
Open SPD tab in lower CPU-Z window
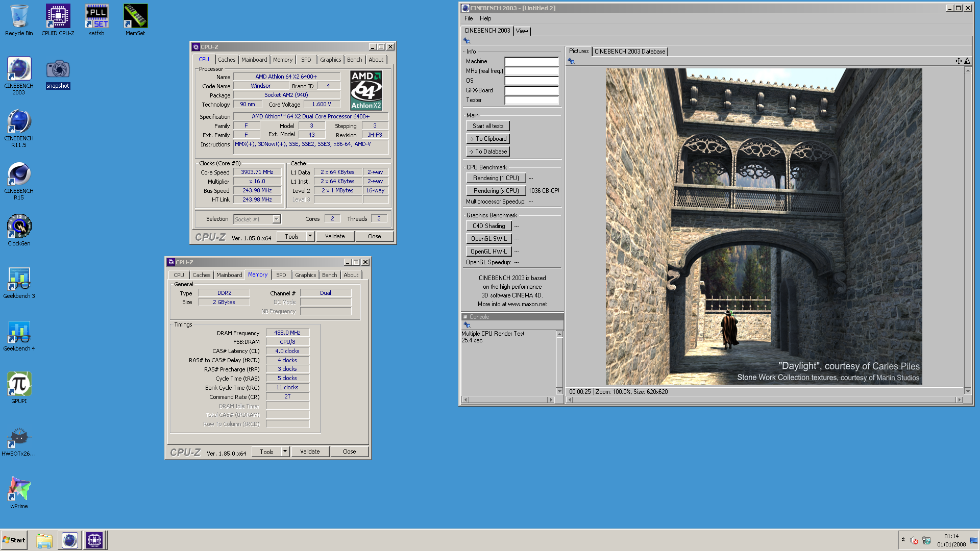click(281, 275)
